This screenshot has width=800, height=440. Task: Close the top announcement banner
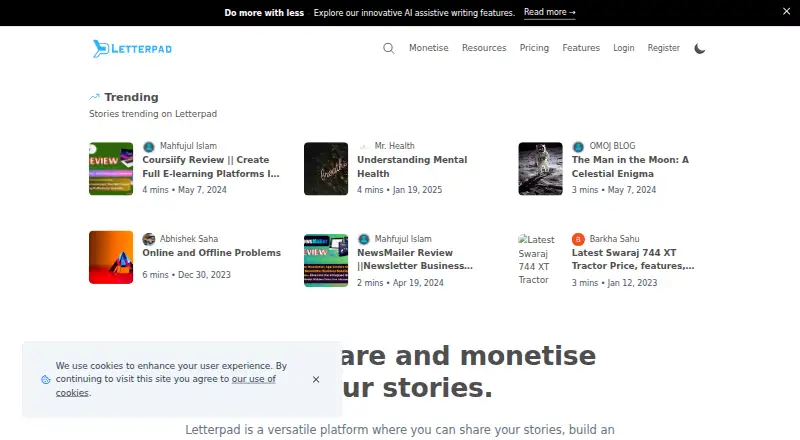(786, 11)
